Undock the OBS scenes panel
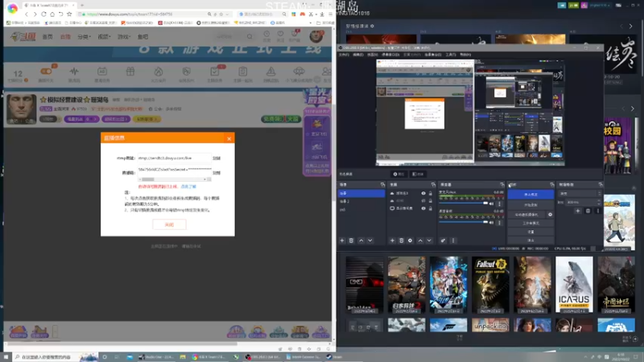The width and height of the screenshot is (644, 362). tap(382, 185)
